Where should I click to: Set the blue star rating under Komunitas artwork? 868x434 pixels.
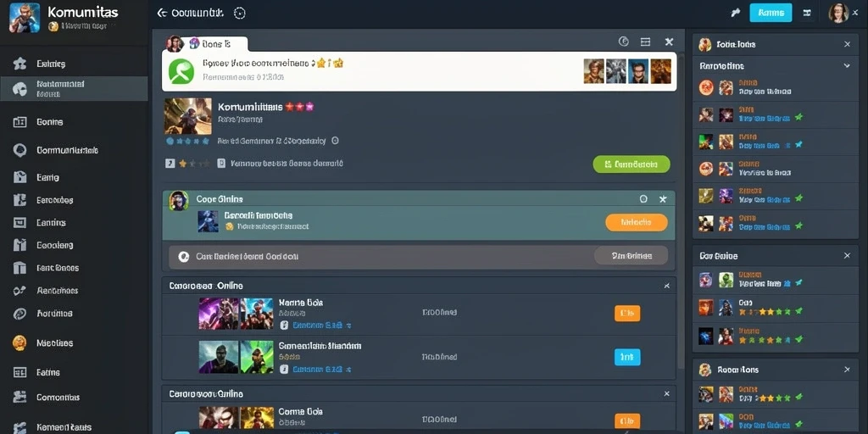pyautogui.click(x=187, y=142)
